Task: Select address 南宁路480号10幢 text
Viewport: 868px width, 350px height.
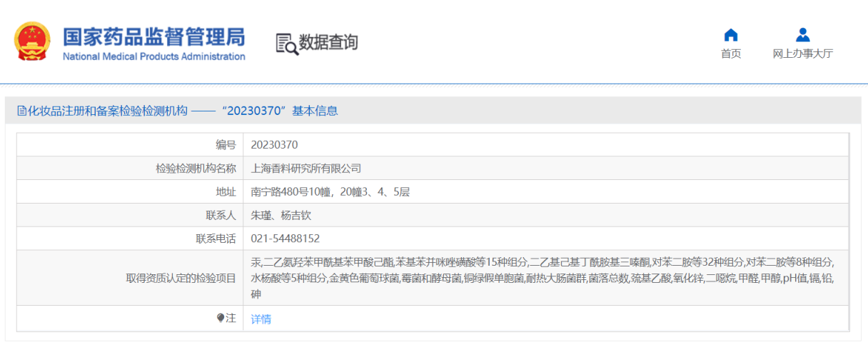Action: pos(330,191)
